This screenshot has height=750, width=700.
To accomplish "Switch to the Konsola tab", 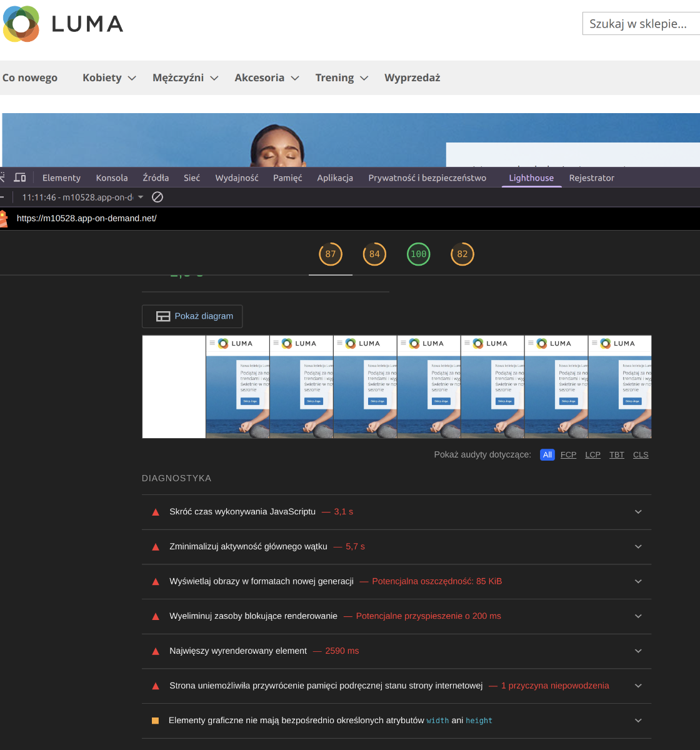I will tap(112, 177).
